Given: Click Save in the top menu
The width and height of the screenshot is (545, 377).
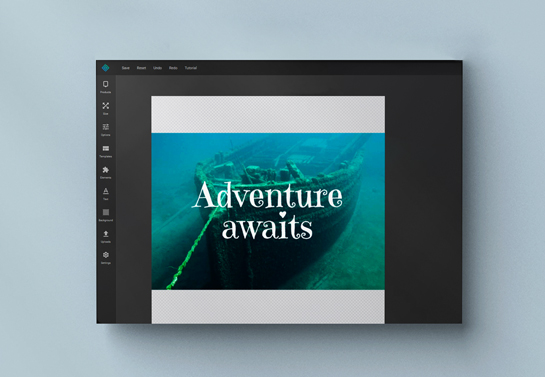Looking at the screenshot, I should 125,68.
